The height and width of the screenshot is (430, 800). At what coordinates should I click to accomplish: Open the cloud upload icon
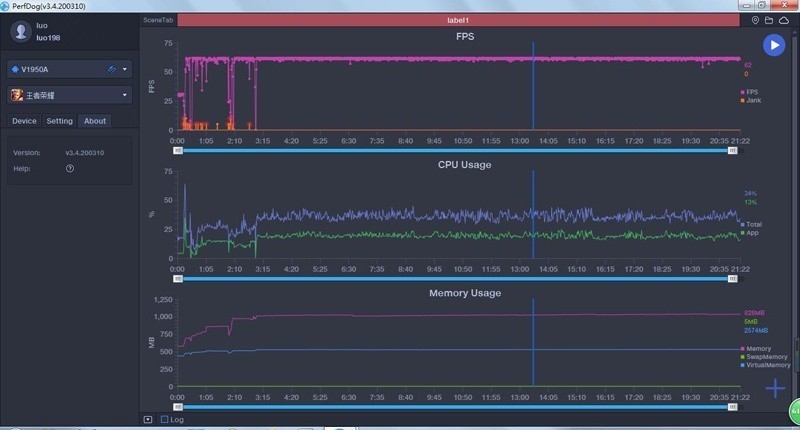tap(784, 20)
